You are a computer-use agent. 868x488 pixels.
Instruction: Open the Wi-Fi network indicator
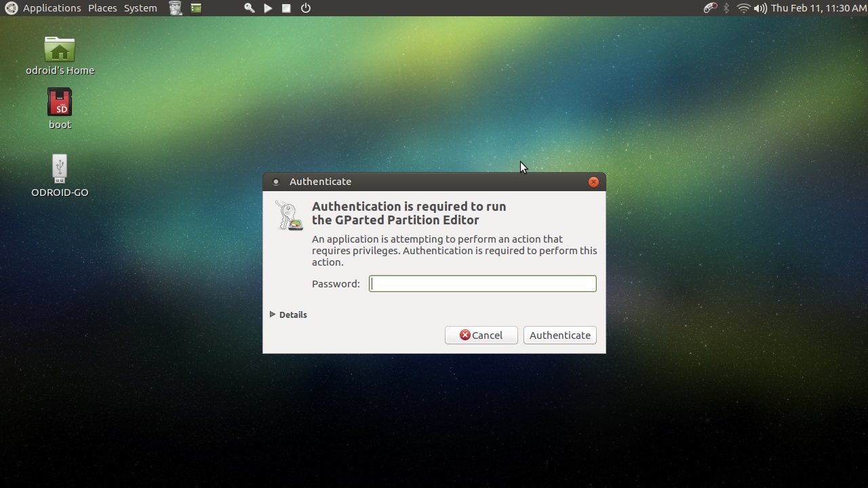tap(743, 8)
